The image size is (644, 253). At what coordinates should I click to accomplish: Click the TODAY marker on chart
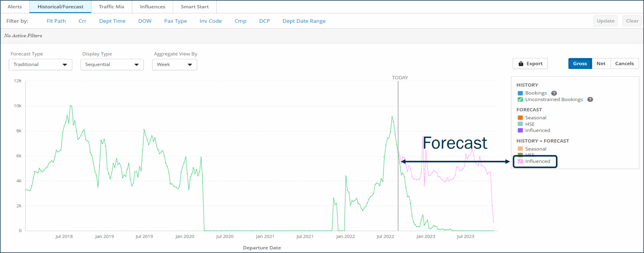click(x=400, y=78)
